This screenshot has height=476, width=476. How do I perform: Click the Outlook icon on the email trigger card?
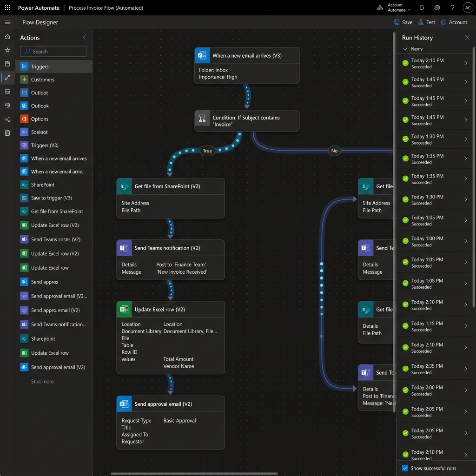(202, 55)
